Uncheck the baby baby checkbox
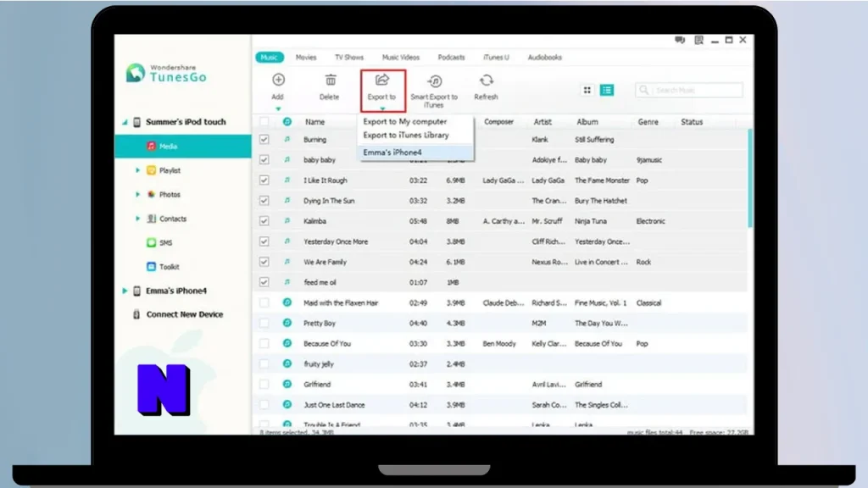This screenshot has height=488, width=868. point(264,160)
